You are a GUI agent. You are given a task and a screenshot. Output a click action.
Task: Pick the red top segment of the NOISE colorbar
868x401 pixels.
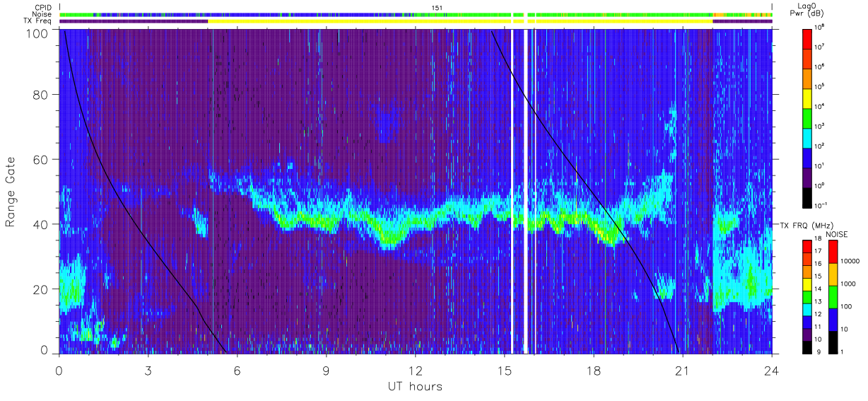[832, 251]
